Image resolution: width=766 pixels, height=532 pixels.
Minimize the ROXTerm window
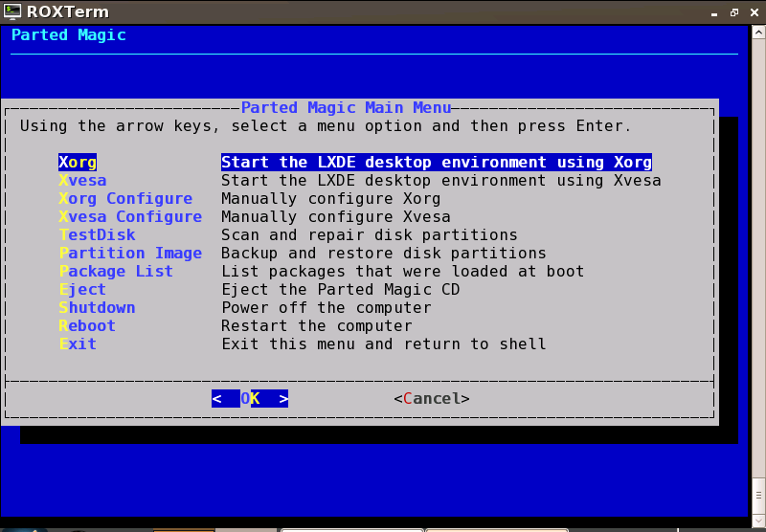(714, 13)
